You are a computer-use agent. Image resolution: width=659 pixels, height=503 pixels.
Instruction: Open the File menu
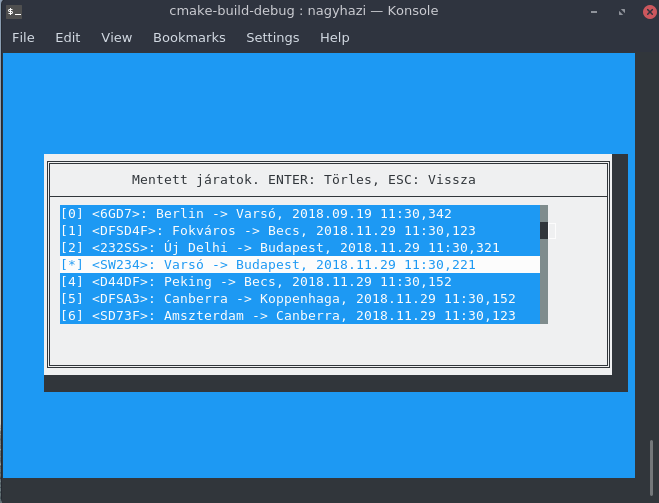(23, 37)
